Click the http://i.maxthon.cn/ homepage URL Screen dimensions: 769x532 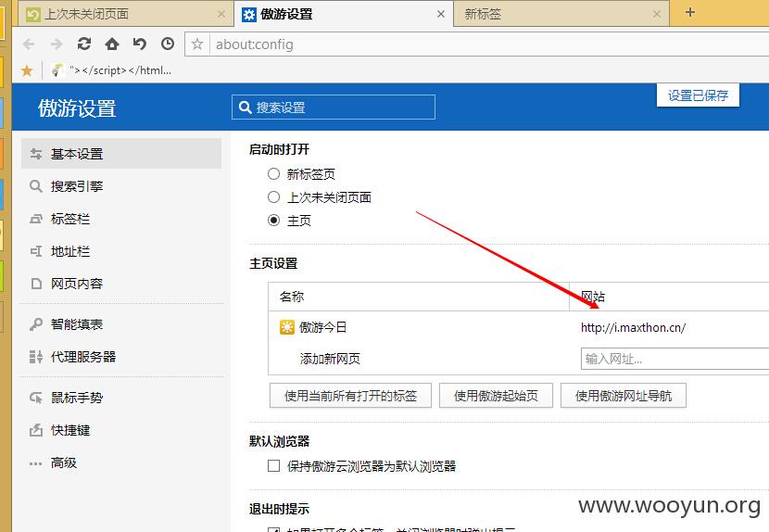tap(633, 327)
